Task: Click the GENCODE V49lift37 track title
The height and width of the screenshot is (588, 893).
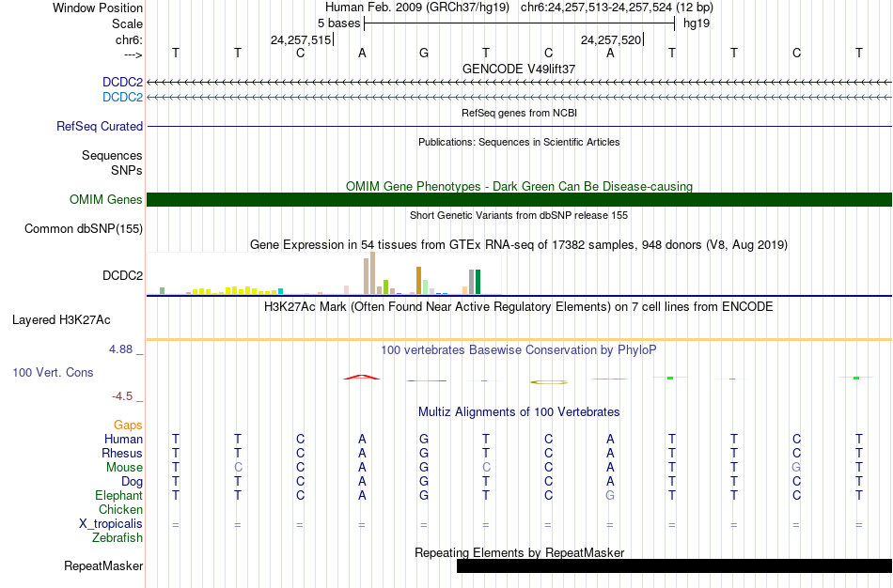Action: (519, 69)
